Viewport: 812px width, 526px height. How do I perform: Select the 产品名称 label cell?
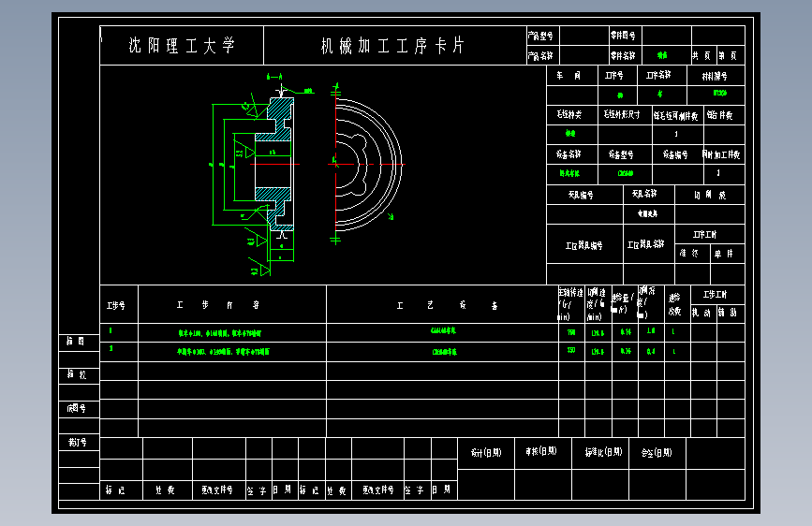click(542, 55)
